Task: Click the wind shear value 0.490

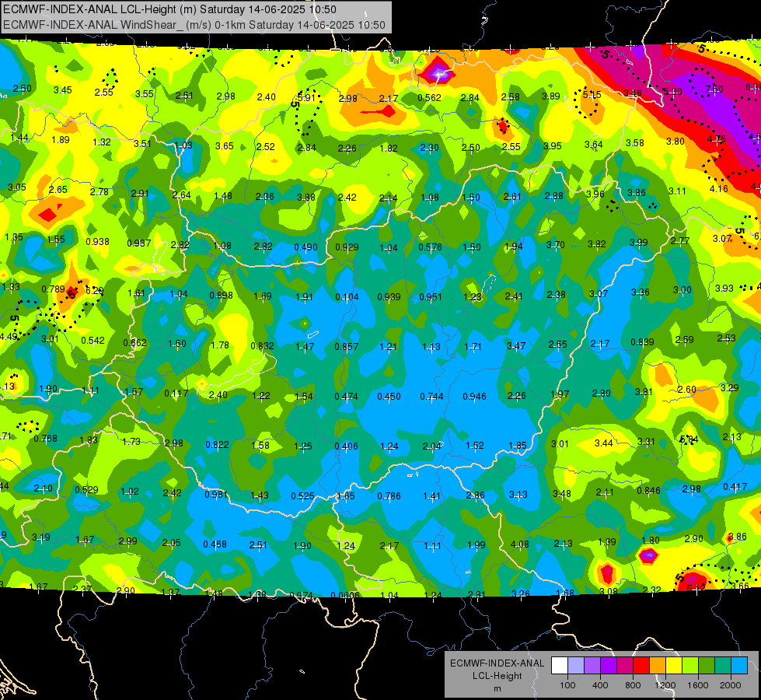Action: click(x=305, y=247)
